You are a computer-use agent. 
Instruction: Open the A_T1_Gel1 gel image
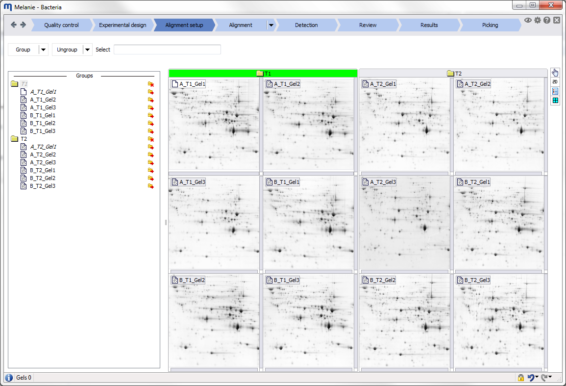[214, 125]
